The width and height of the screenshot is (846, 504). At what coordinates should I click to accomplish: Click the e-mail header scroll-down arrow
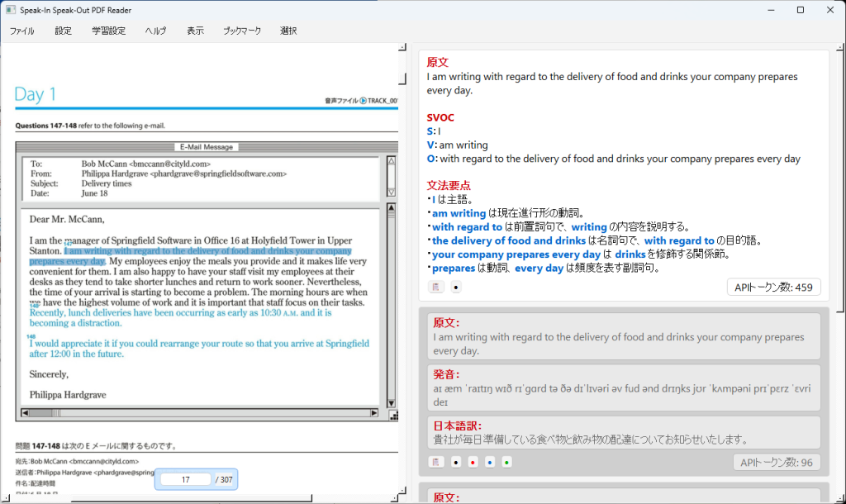(x=391, y=192)
